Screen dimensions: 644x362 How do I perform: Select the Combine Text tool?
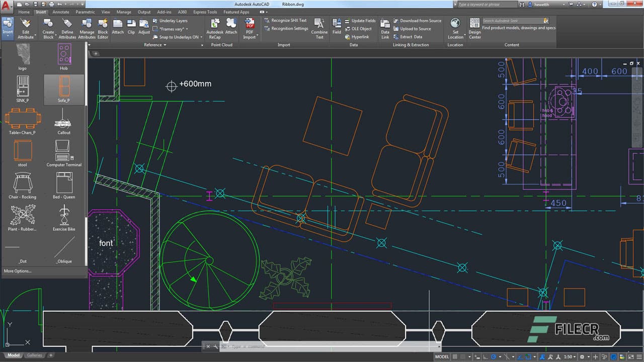click(319, 28)
